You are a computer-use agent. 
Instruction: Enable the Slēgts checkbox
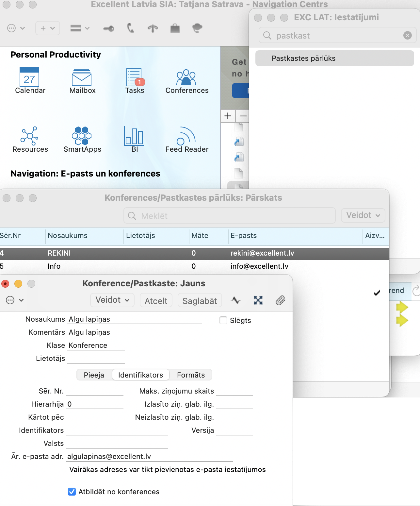click(223, 320)
